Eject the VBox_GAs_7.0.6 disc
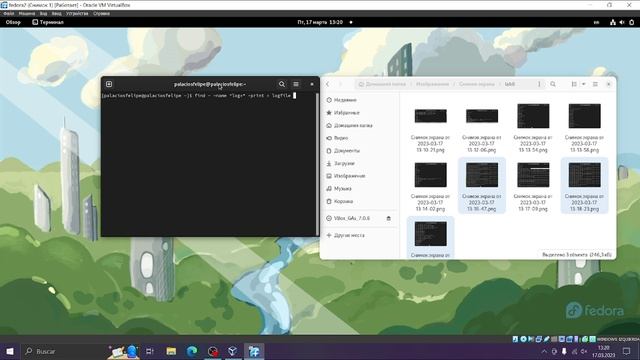The image size is (640, 360). [389, 218]
